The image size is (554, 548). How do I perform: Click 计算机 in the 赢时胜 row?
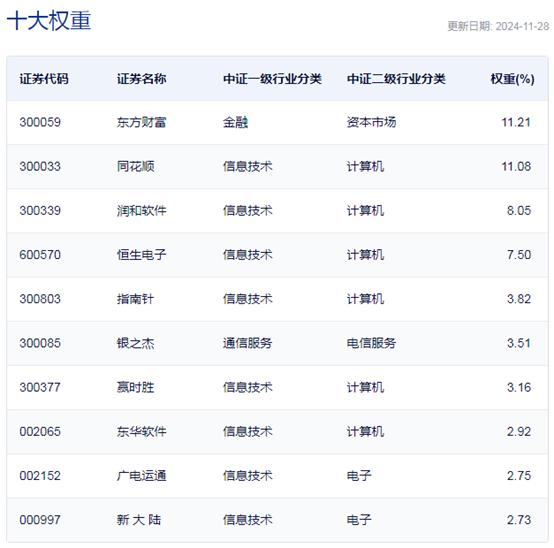point(365,387)
